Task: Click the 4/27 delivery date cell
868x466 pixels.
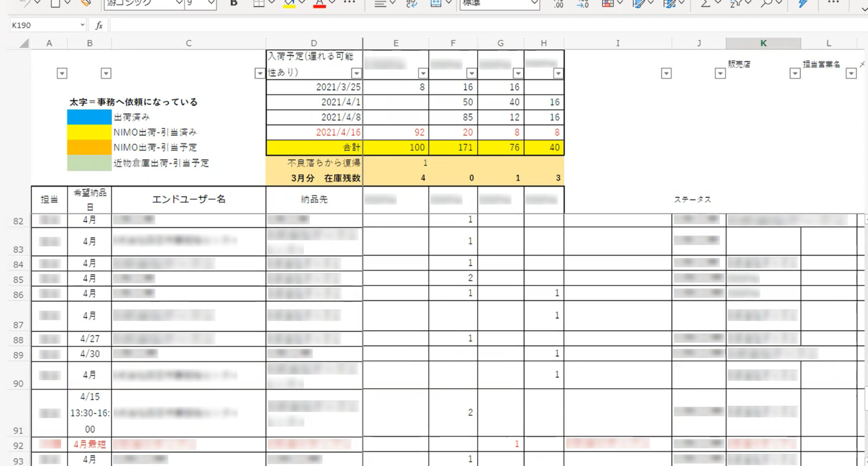Action: 90,339
